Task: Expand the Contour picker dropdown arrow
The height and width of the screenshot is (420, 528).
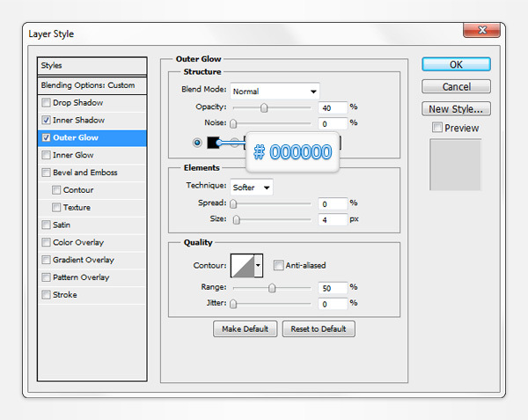Action: point(258,266)
